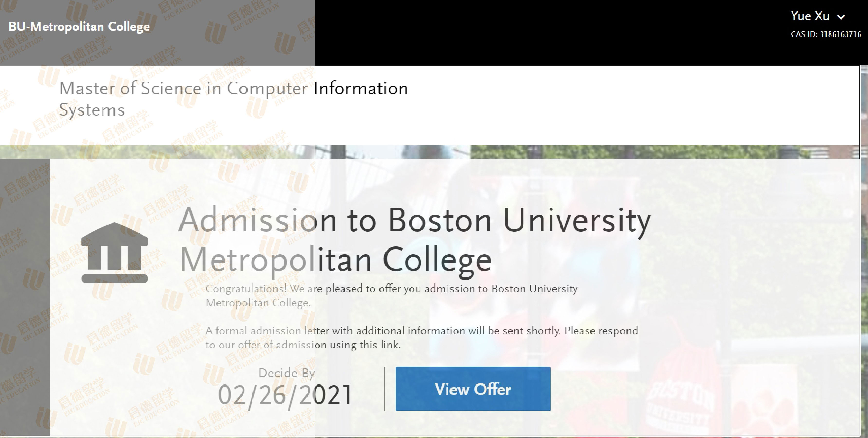Click the Congratulations admission message text
Image resolution: width=868 pixels, height=438 pixels.
coord(392,289)
